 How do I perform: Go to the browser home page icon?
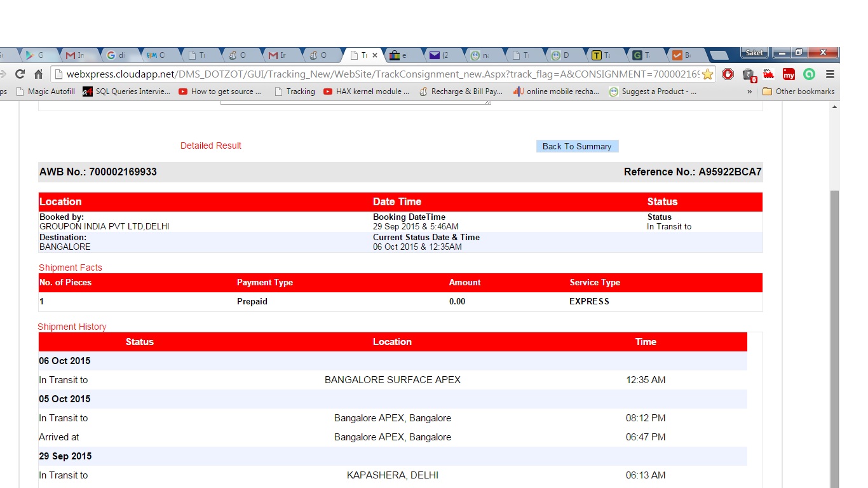[38, 74]
